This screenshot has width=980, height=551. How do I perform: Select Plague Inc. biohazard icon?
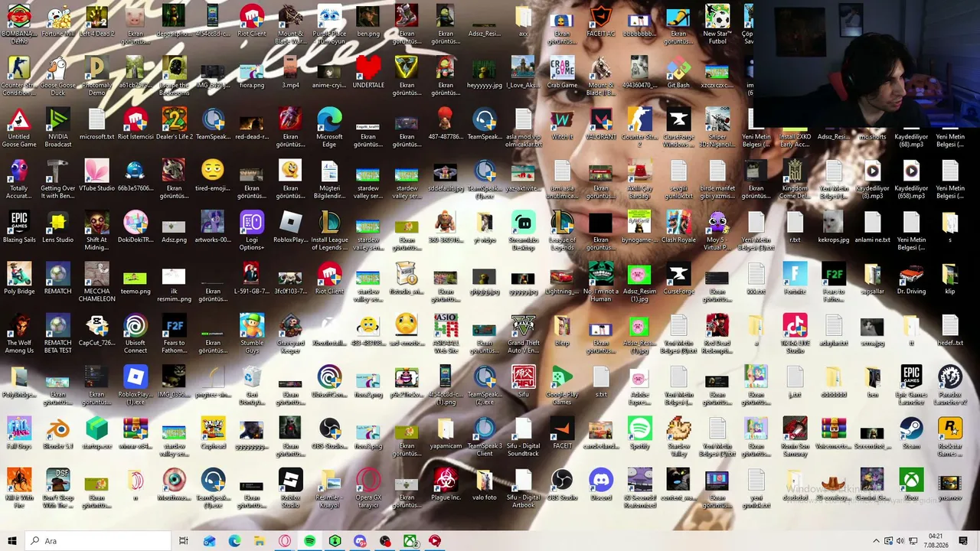pyautogui.click(x=446, y=484)
